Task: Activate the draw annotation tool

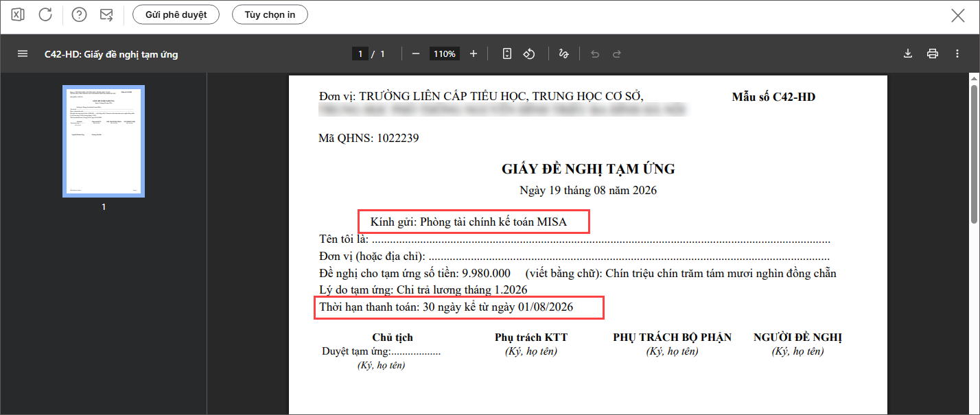Action: (564, 54)
